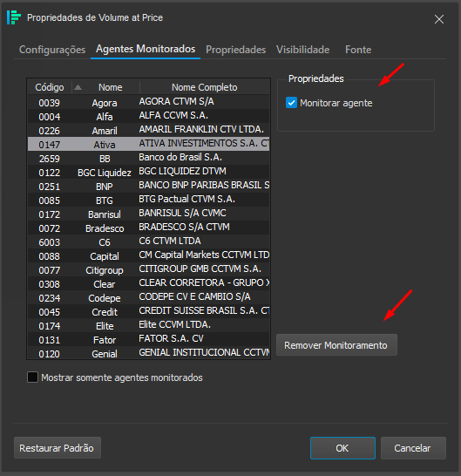Select the BGC LIQUIDEZ DTVM row

tap(149, 172)
